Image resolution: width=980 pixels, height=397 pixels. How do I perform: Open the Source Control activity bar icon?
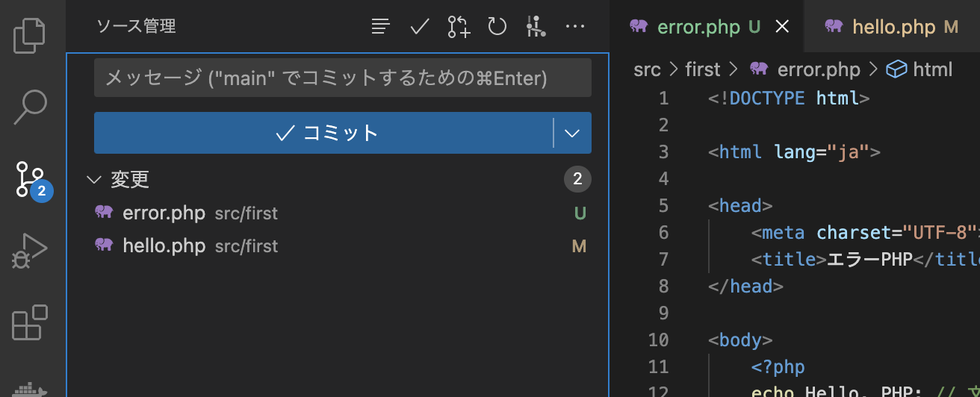[31, 180]
